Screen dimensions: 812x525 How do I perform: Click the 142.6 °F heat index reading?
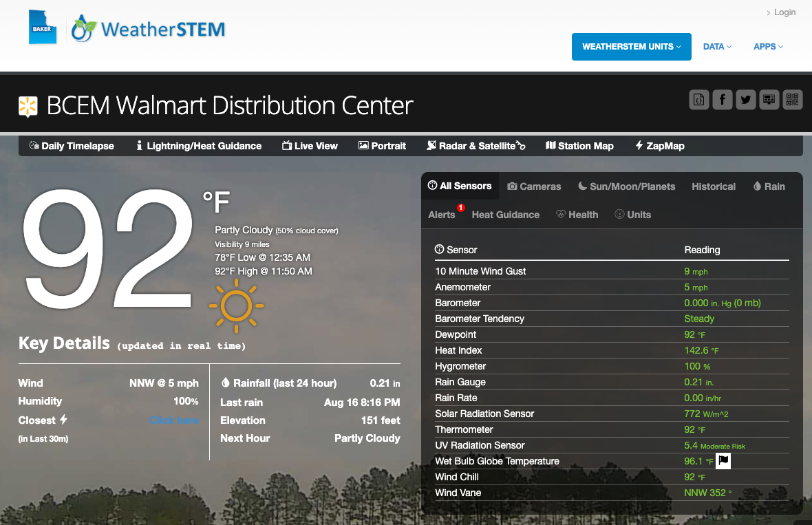[x=701, y=350]
